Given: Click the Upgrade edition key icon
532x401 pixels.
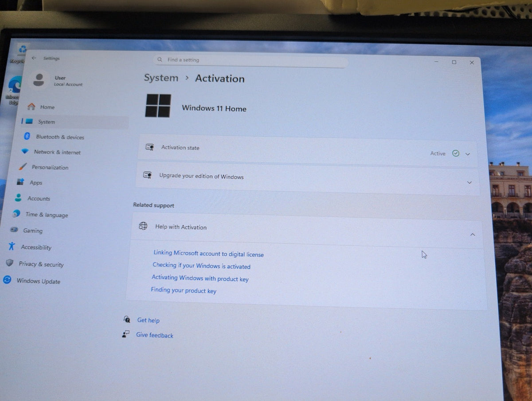Looking at the screenshot, I should coord(148,175).
